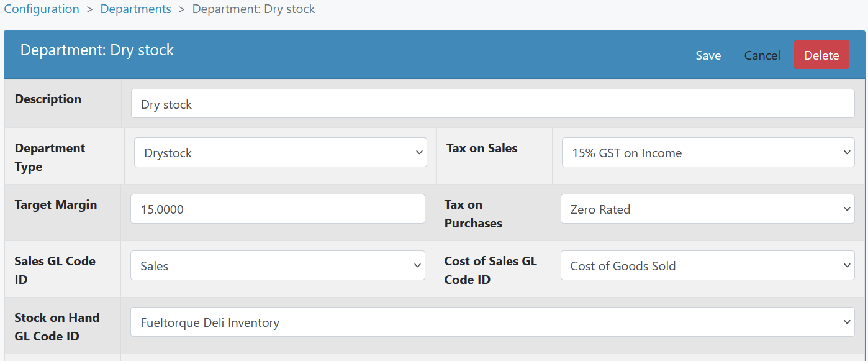Viewport: 868px width, 361px height.
Task: Focus the Description input field
Action: pos(493,104)
